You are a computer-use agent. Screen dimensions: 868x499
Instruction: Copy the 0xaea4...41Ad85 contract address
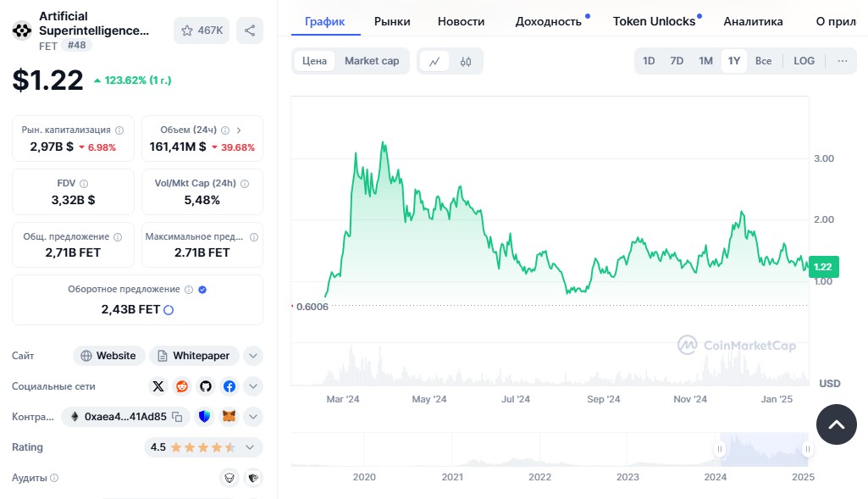point(177,417)
